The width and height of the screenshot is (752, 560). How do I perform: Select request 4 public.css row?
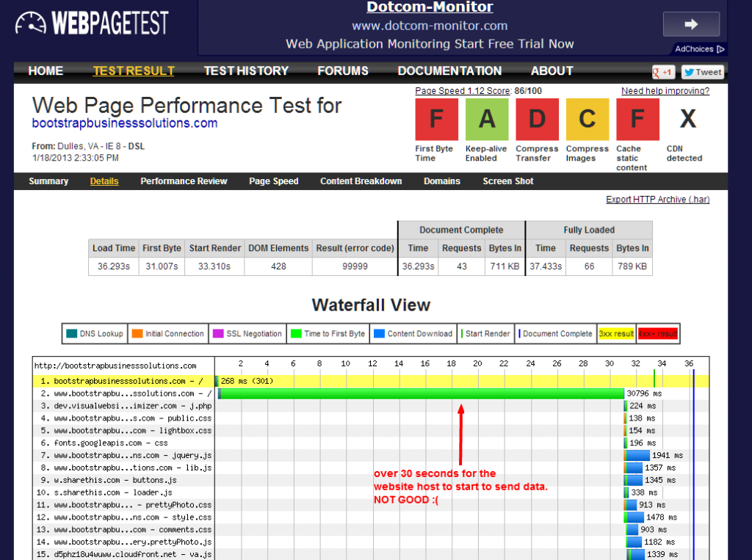point(371,418)
